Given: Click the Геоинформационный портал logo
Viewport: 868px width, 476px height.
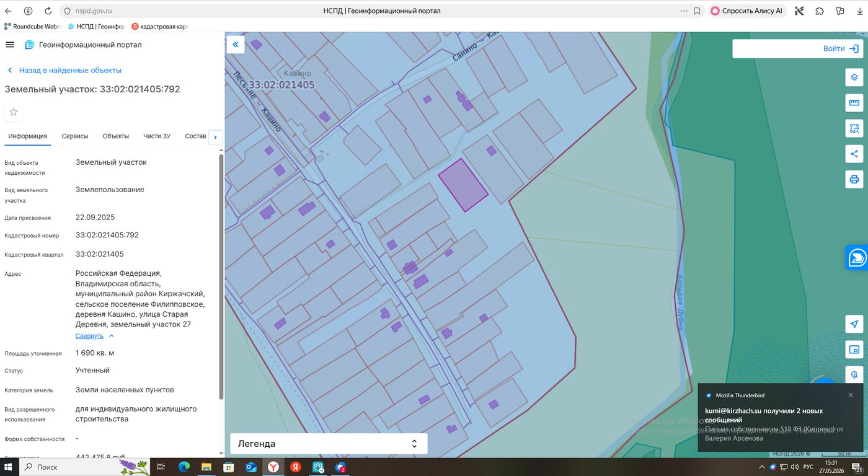Looking at the screenshot, I should (83, 45).
